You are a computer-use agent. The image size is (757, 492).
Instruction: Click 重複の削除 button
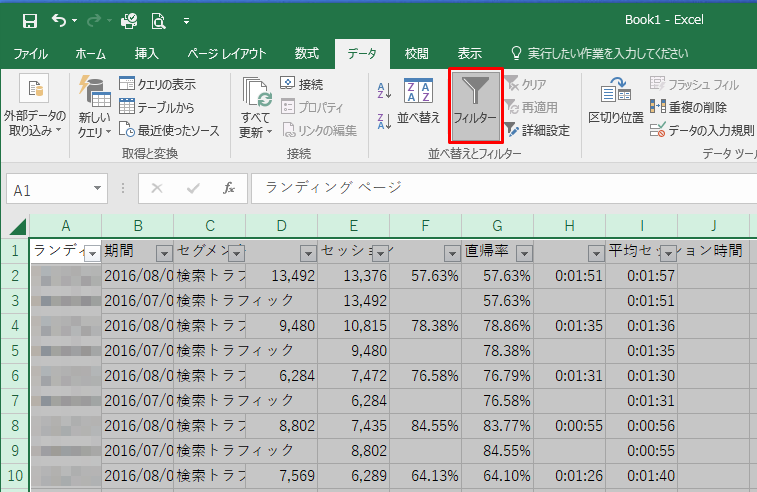(688, 107)
